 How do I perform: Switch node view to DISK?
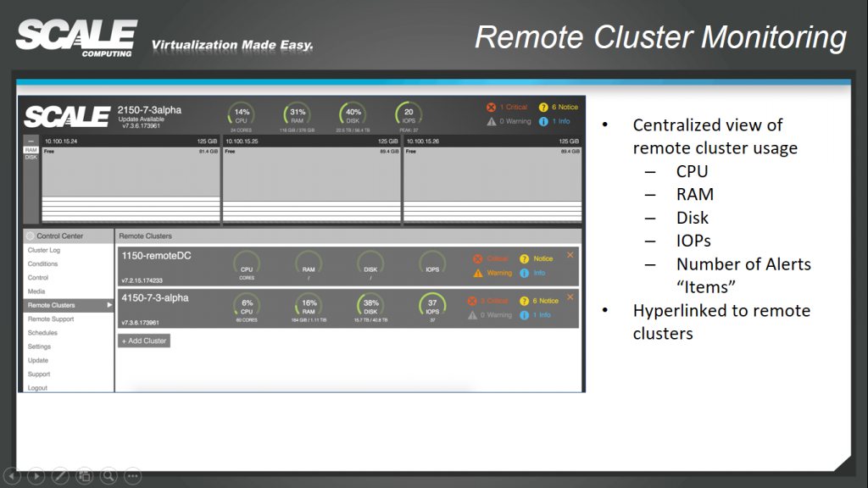coord(31,157)
